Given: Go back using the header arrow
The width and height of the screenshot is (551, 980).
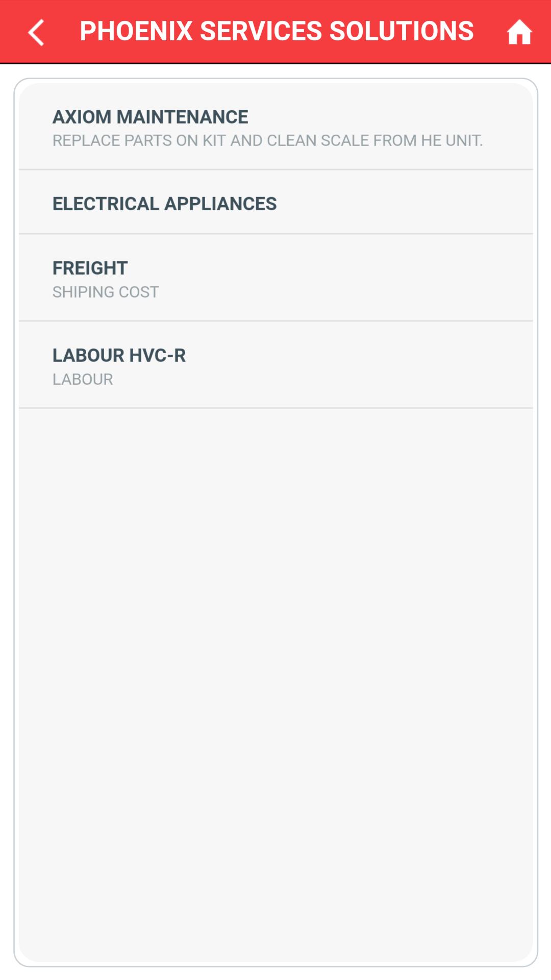Looking at the screenshot, I should 36,32.
